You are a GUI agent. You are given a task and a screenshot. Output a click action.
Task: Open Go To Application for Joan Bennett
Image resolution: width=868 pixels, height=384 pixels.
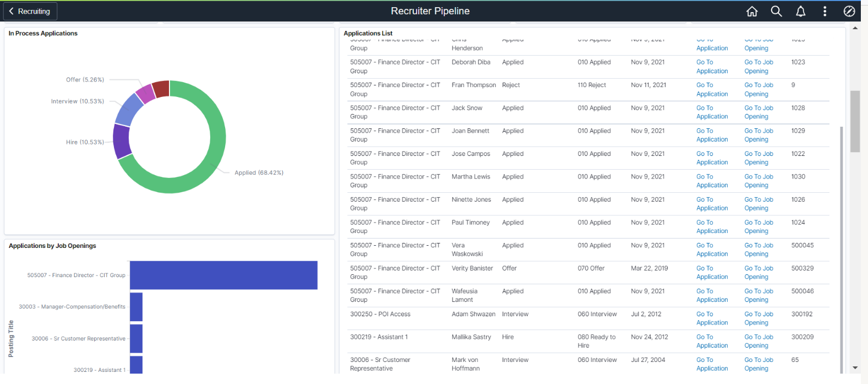tap(712, 135)
